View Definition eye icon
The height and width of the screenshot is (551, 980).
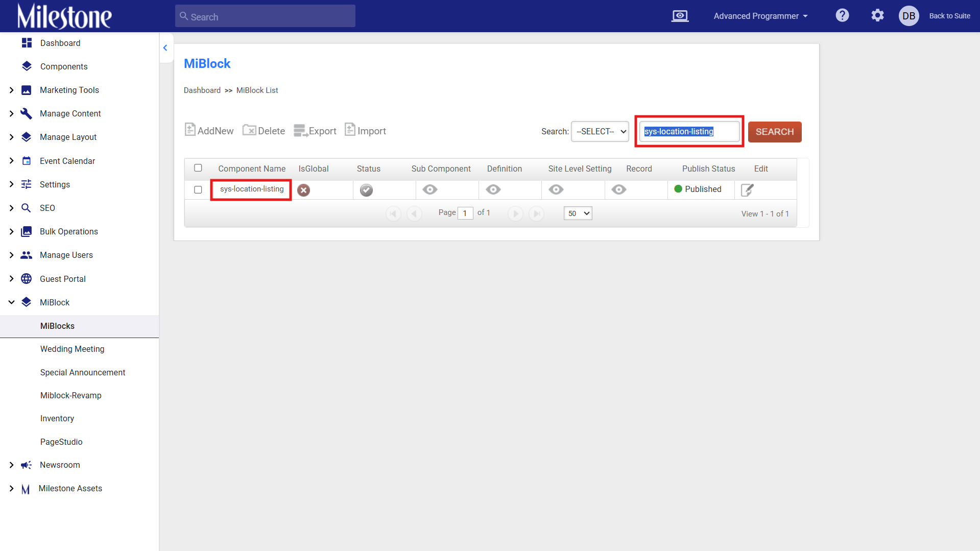tap(493, 189)
